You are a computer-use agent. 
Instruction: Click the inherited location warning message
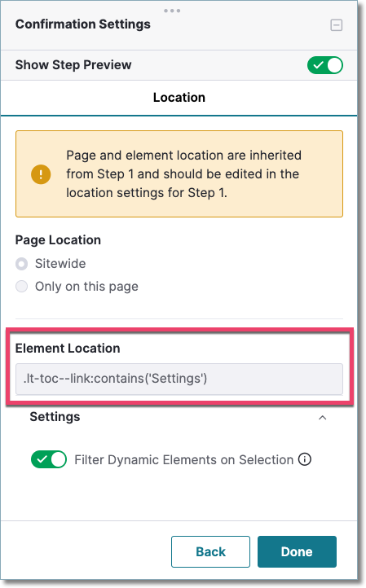click(x=183, y=174)
